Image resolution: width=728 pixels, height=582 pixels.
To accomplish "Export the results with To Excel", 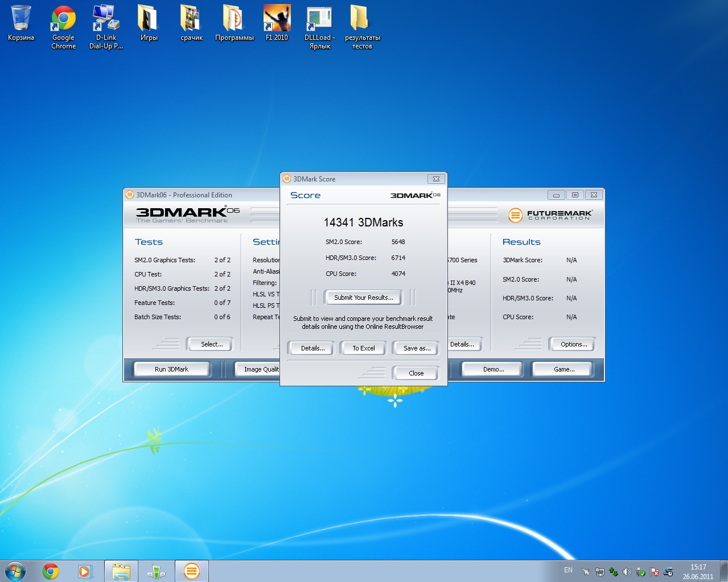I will point(363,348).
